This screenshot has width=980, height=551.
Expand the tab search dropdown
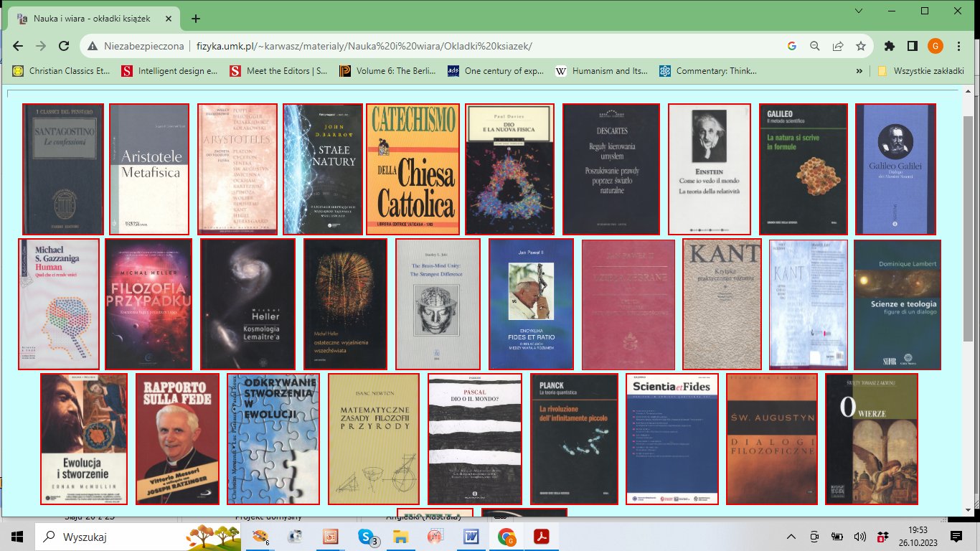[859, 11]
